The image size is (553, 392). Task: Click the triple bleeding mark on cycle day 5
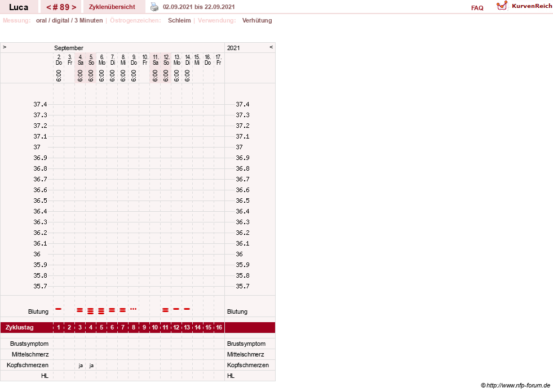(x=101, y=311)
